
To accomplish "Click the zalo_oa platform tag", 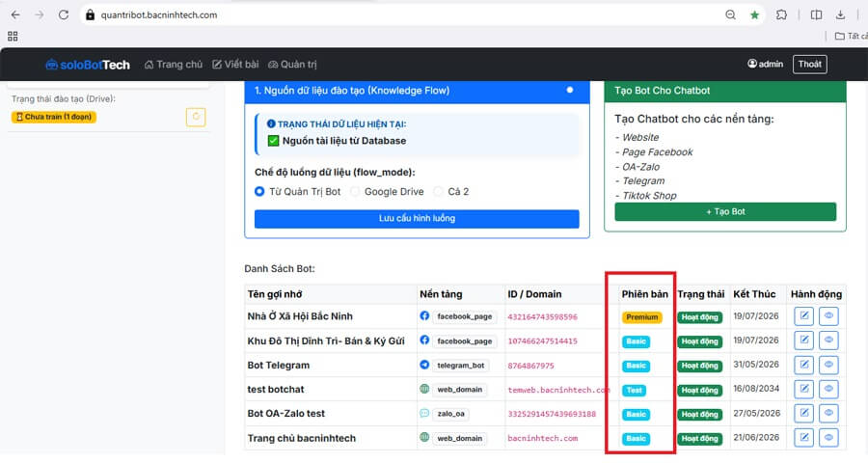I will (x=450, y=414).
